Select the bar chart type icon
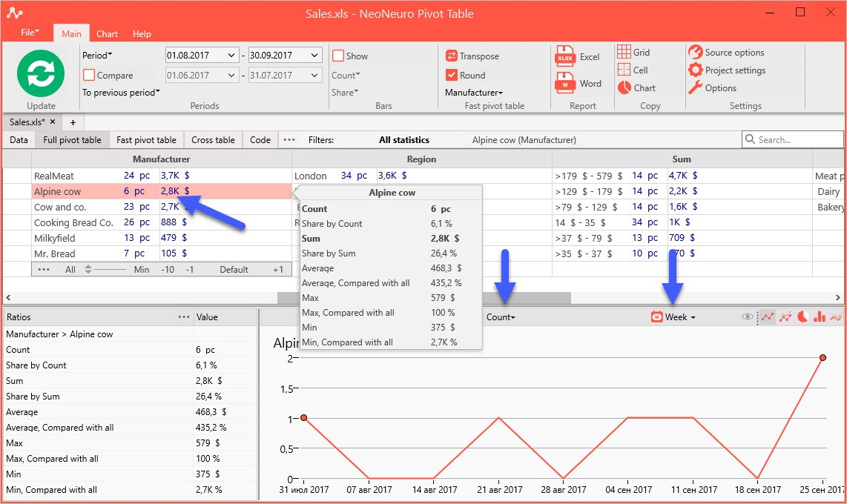 tap(820, 316)
